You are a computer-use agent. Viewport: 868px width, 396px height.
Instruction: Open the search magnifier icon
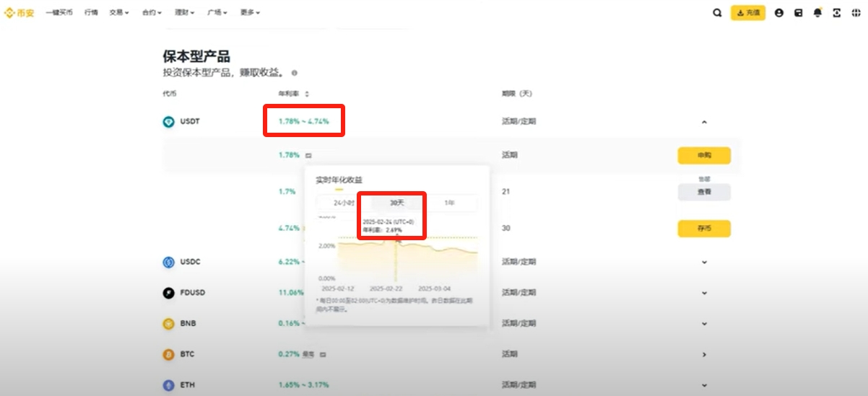[x=717, y=12]
